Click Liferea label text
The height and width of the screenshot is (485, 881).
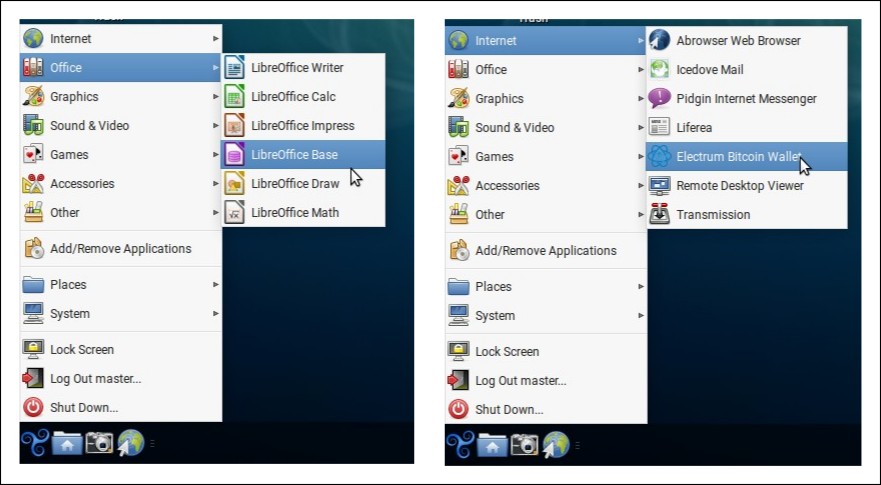[x=694, y=128]
